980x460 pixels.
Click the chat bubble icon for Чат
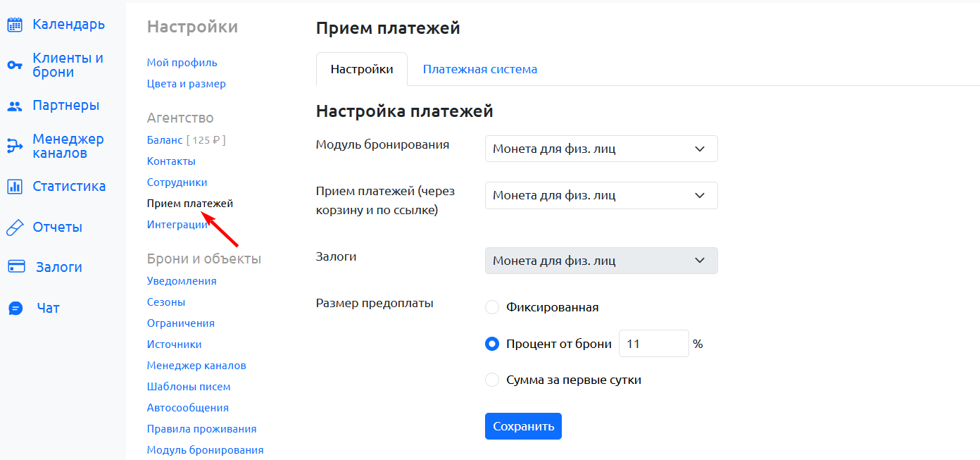click(15, 309)
